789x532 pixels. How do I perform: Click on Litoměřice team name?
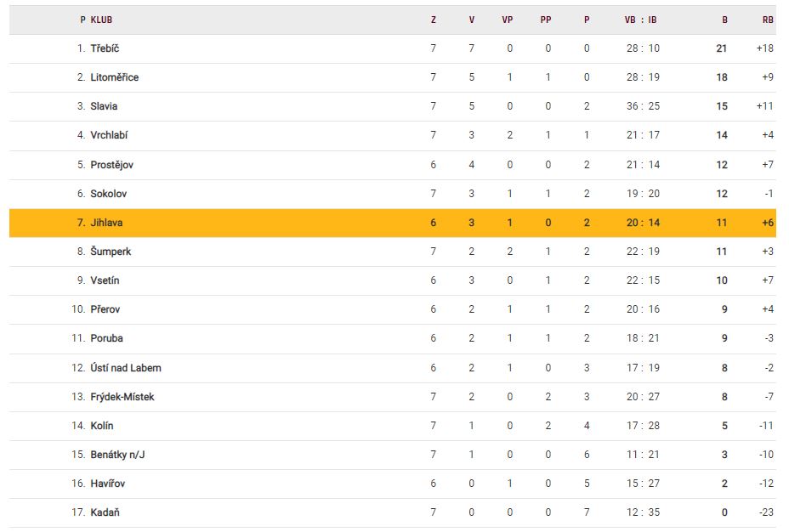pos(114,77)
